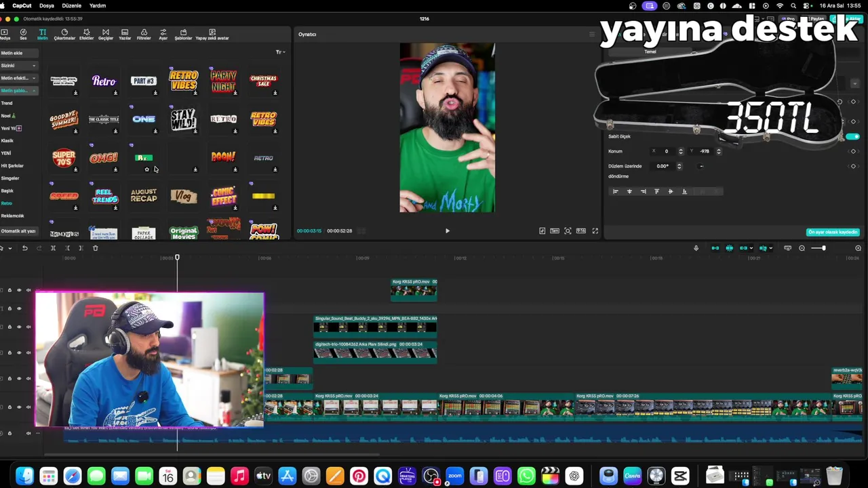Open the Ayar adjustment tab

[x=163, y=34]
